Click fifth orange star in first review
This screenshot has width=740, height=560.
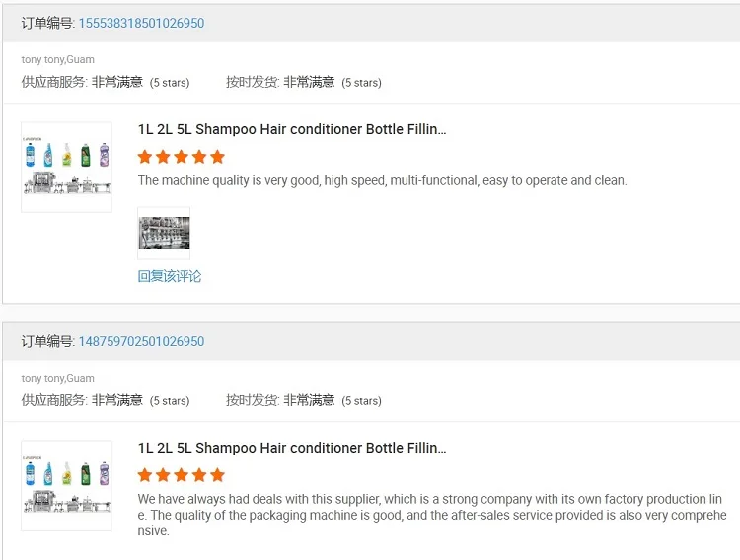[218, 157]
